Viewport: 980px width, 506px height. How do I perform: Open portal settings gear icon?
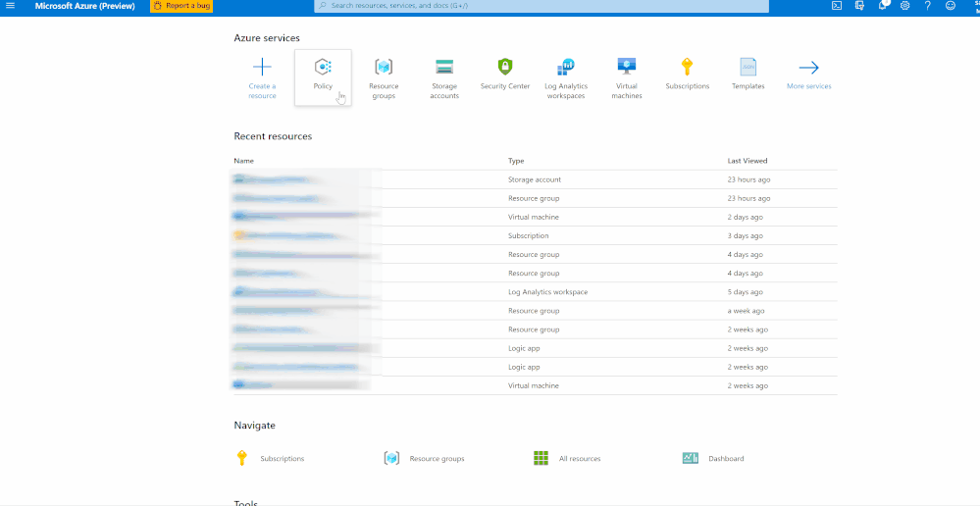(905, 6)
